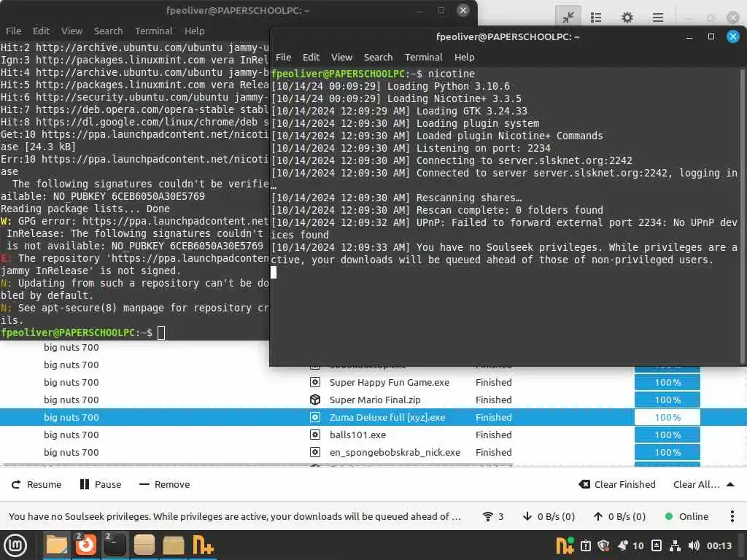The width and height of the screenshot is (747, 560).
Task: Open Search menu in the front terminal
Action: pyautogui.click(x=379, y=57)
